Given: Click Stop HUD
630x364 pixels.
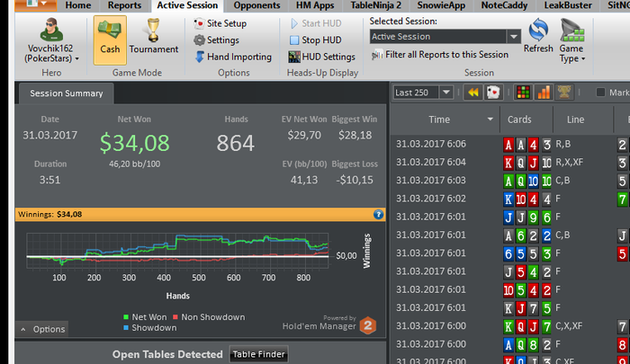Looking at the screenshot, I should pos(316,40).
